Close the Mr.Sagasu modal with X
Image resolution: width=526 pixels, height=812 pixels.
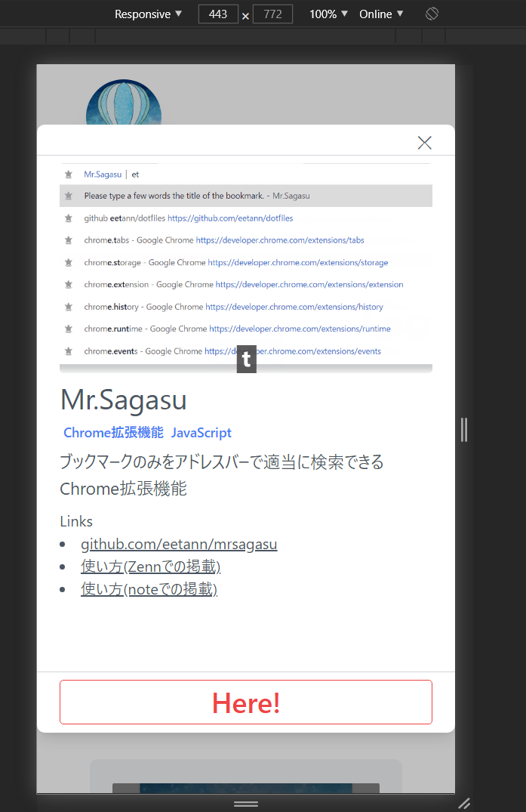click(424, 143)
